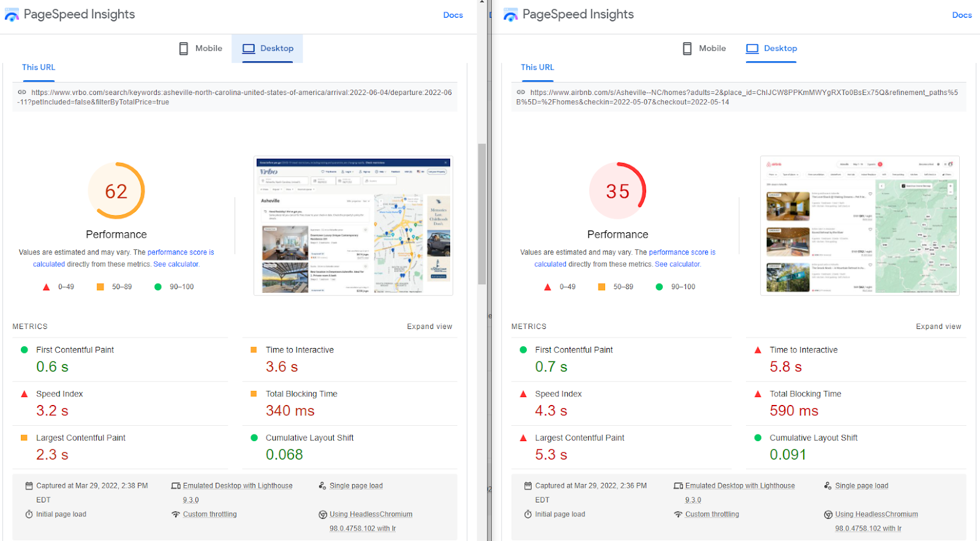
Task: Click PageSpeed Insights logo in right window
Action: coord(510,15)
